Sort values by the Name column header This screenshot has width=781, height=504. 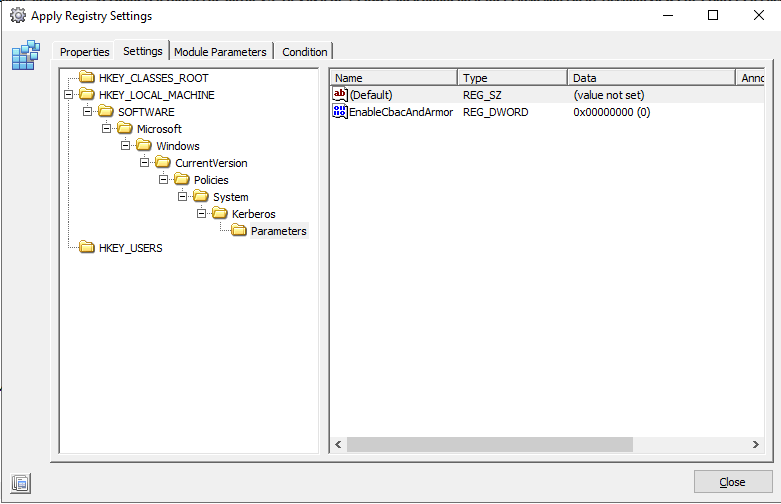click(393, 78)
